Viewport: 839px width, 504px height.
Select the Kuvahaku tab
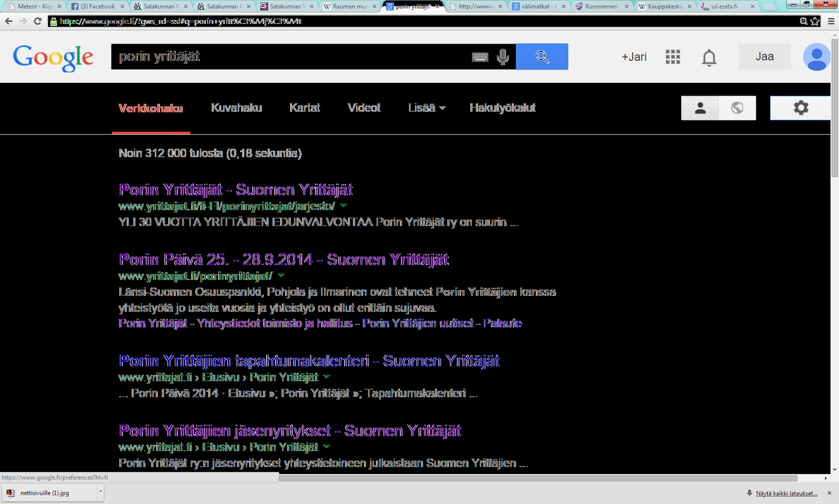click(x=237, y=108)
